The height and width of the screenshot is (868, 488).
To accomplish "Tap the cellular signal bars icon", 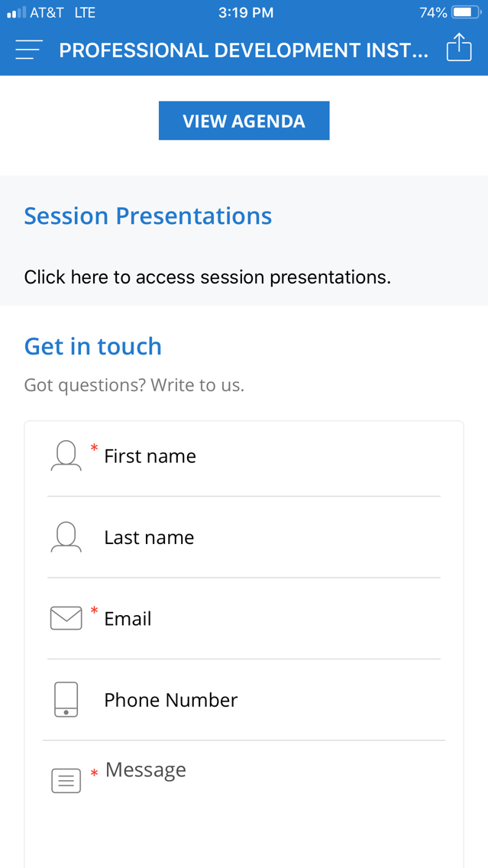I will click(x=16, y=12).
